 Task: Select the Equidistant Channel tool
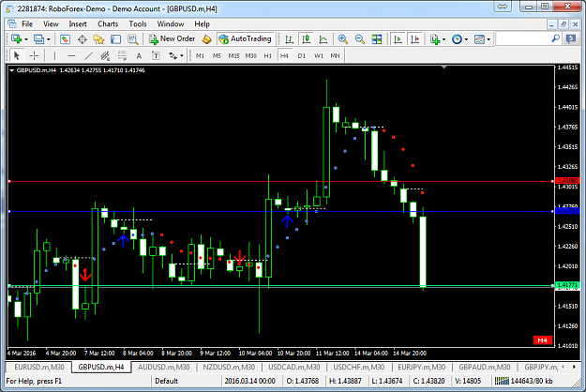point(105,55)
